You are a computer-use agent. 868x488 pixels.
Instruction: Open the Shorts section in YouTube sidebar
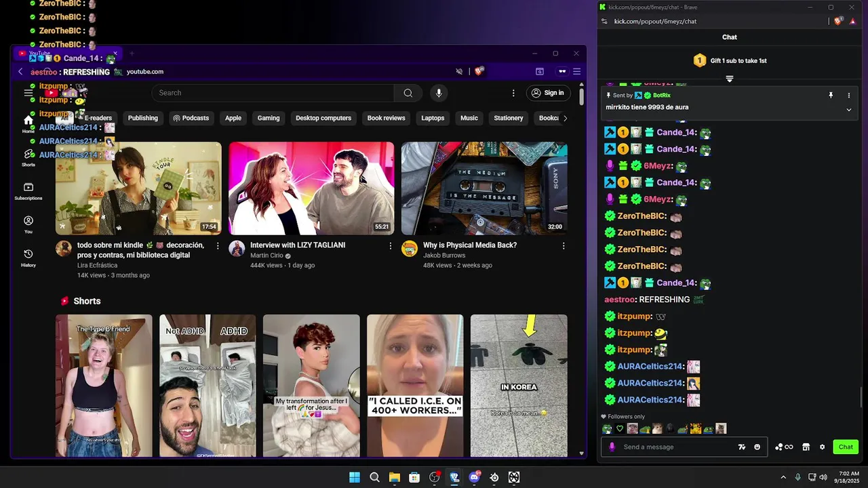[x=28, y=158]
